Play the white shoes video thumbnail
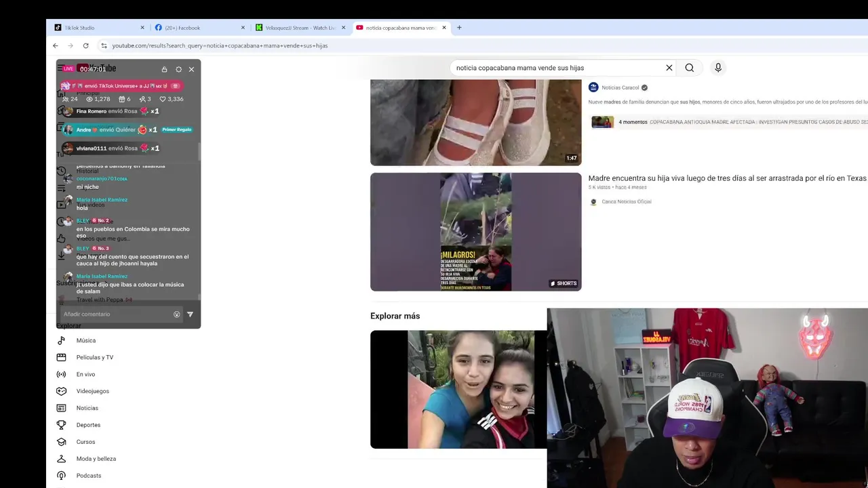868x488 pixels. point(475,122)
